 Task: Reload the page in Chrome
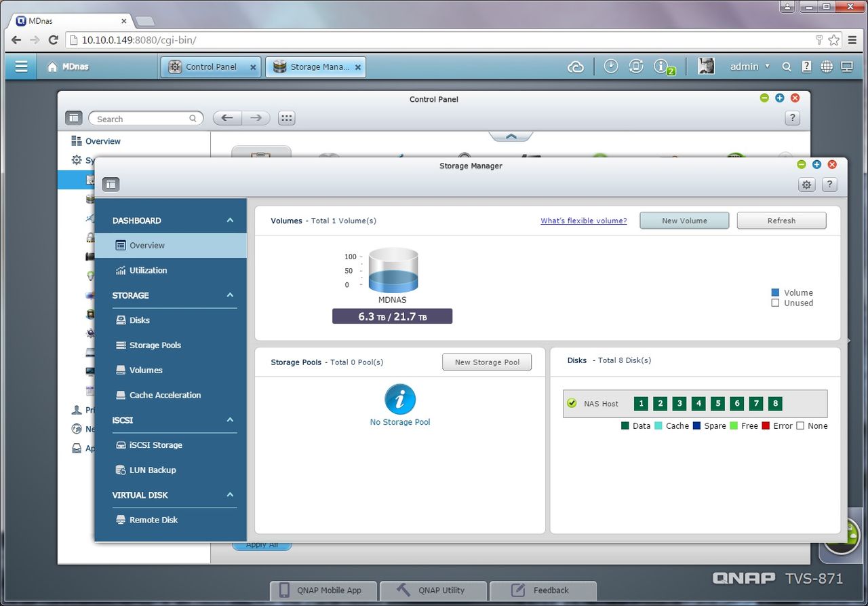pos(53,40)
